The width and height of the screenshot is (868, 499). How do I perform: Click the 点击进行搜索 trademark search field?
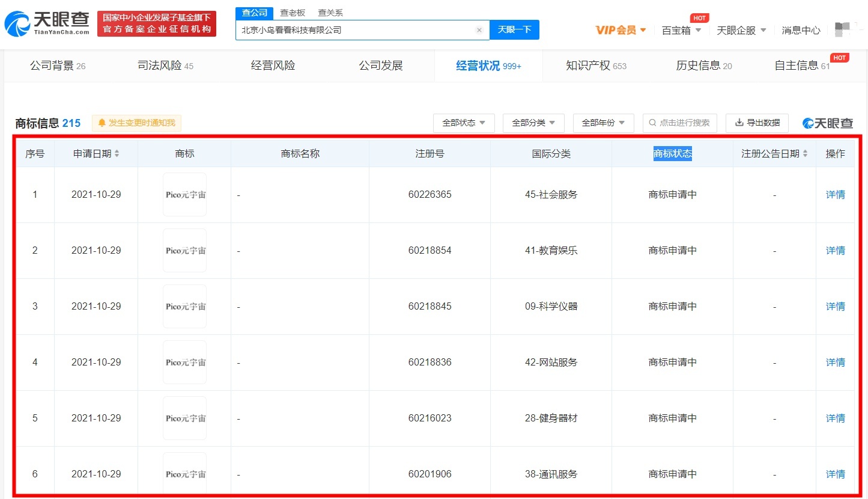[x=679, y=123]
